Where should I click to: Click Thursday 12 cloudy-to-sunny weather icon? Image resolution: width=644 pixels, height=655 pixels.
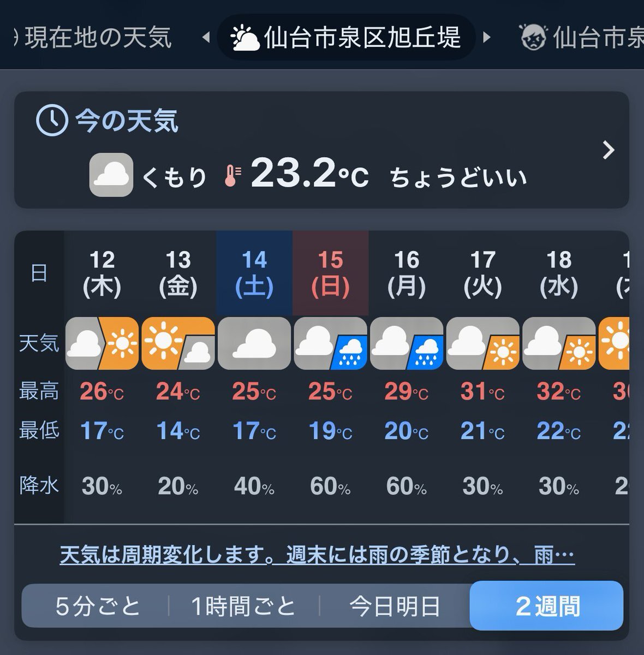[x=102, y=343]
